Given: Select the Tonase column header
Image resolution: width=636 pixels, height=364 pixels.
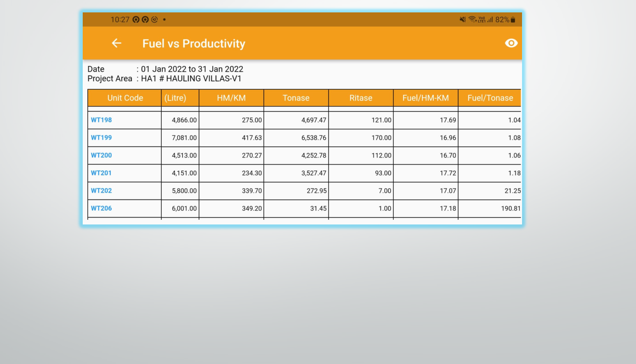Looking at the screenshot, I should pyautogui.click(x=296, y=98).
